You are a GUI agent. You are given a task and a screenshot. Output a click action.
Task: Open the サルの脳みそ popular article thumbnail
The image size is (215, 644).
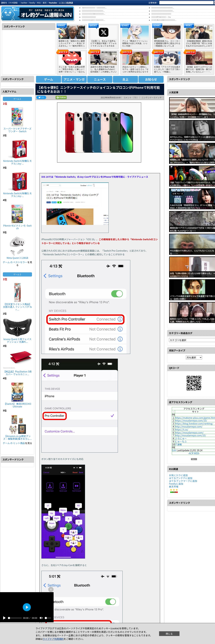point(192,244)
